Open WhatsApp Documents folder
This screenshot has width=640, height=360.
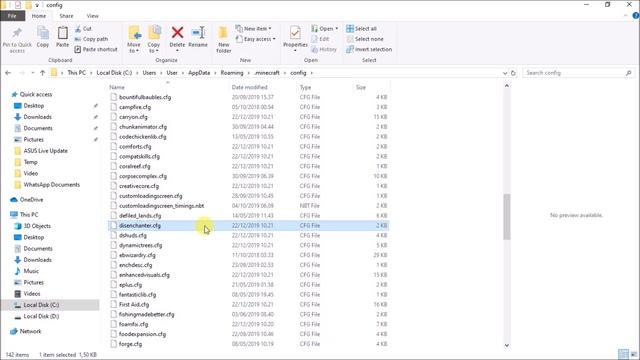(x=51, y=184)
